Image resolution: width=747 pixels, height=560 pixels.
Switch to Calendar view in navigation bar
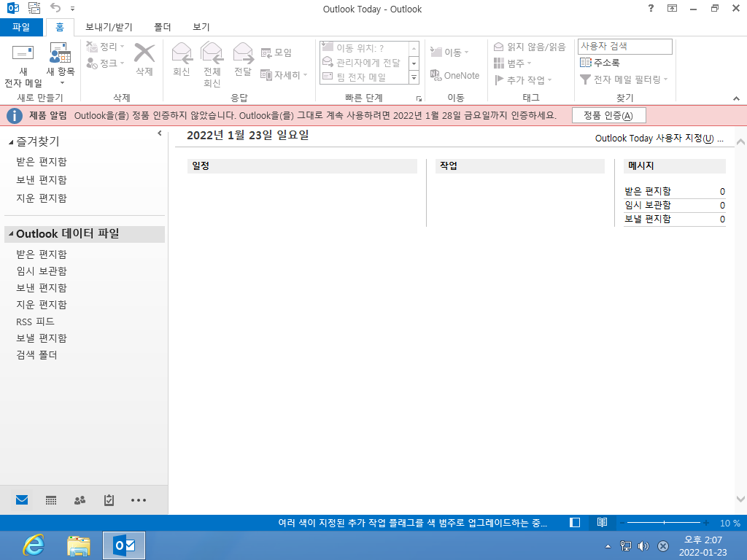pos(51,500)
